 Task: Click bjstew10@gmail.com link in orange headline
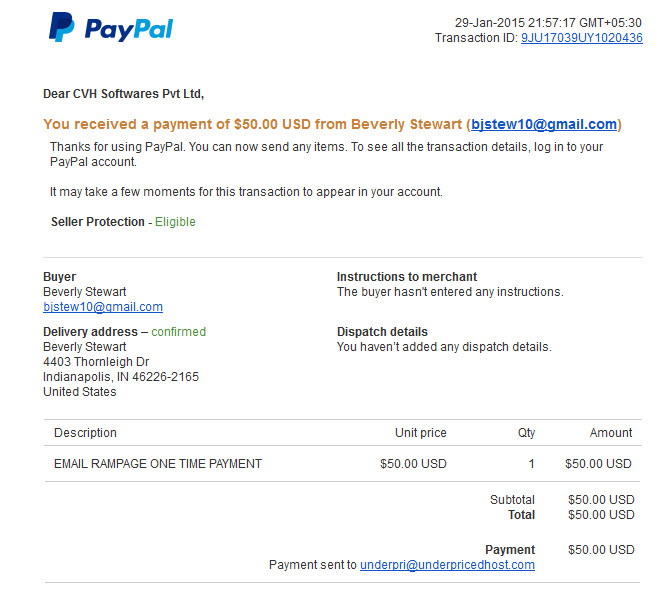click(544, 124)
